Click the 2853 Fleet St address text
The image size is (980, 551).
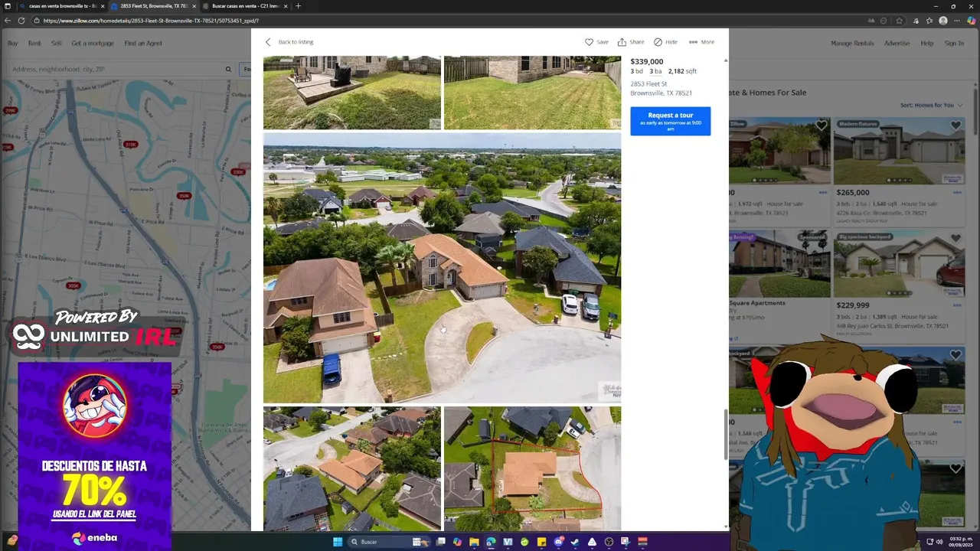(648, 83)
